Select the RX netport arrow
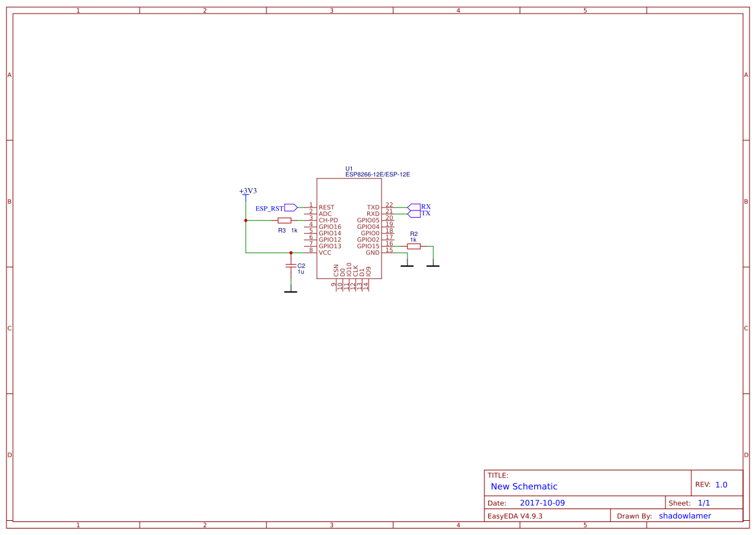This screenshot has height=535, width=756. pyautogui.click(x=414, y=207)
